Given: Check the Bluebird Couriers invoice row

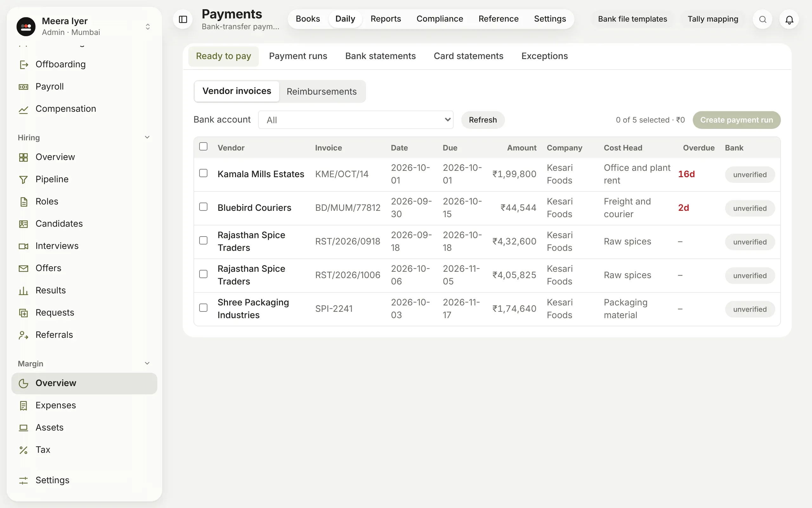Looking at the screenshot, I should pyautogui.click(x=203, y=207).
